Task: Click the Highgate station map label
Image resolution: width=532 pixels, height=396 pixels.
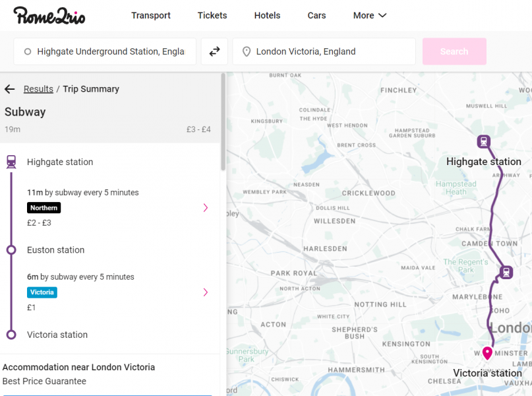Action: (484, 162)
